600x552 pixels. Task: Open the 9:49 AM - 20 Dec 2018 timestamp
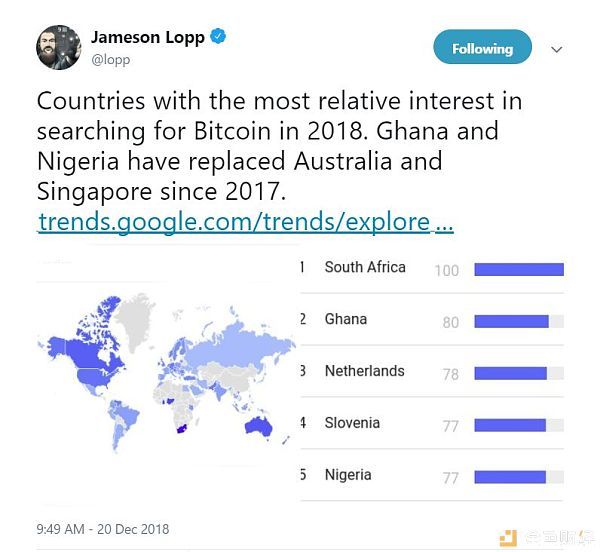(103, 529)
